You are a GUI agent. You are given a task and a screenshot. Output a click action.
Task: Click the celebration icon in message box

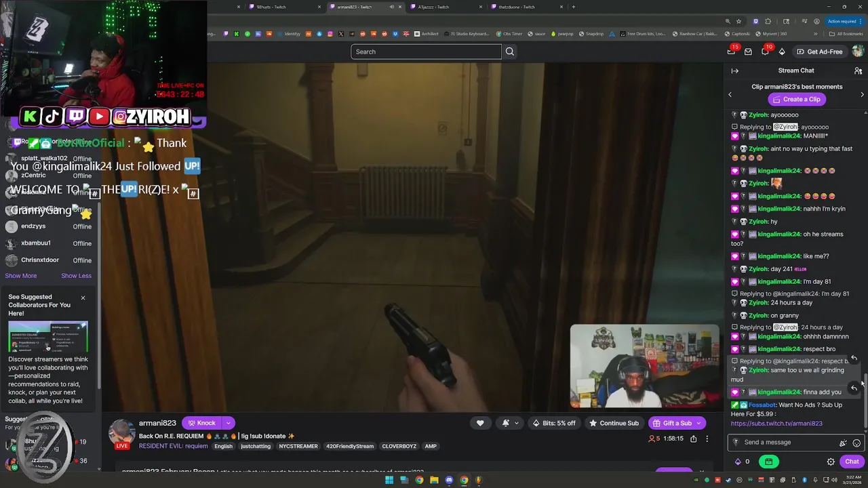[x=843, y=443]
